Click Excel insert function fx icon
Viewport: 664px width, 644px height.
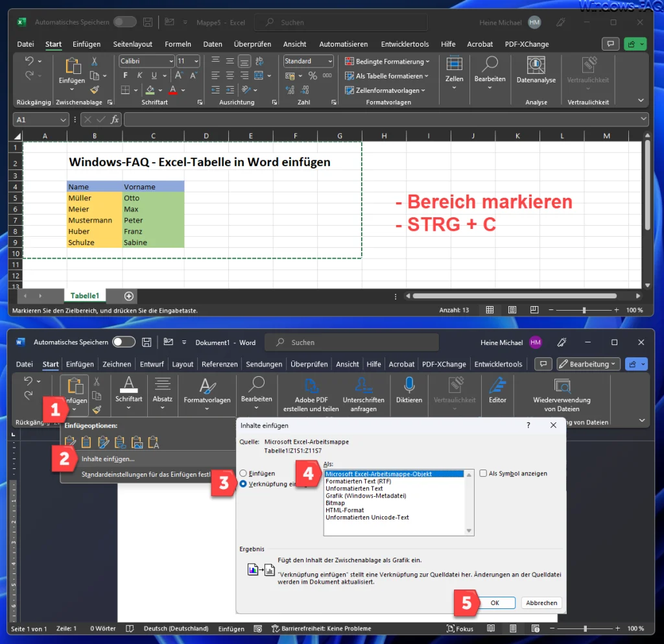(115, 120)
